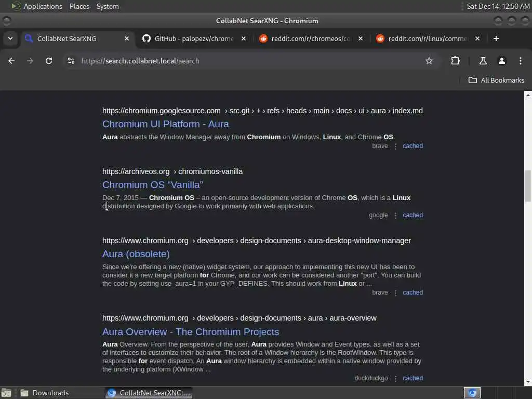Close the GitHub palopezv tab
The image size is (532, 399).
pos(243,38)
